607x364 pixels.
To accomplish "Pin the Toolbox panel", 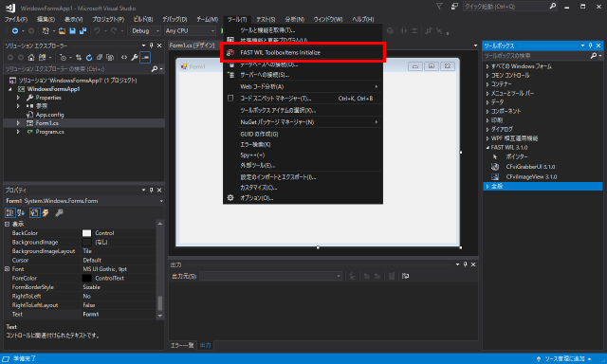I will tap(590, 45).
